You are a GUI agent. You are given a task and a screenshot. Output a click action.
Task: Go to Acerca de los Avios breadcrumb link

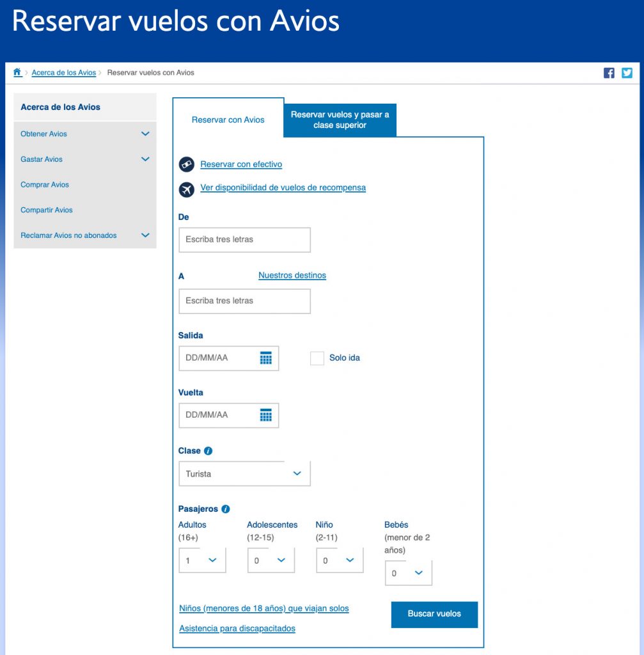[64, 73]
